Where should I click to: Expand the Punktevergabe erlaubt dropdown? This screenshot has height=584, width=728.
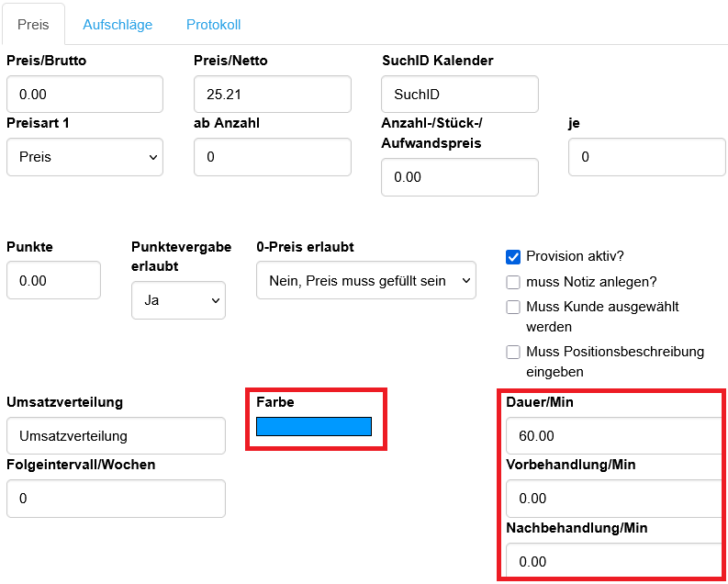178,300
